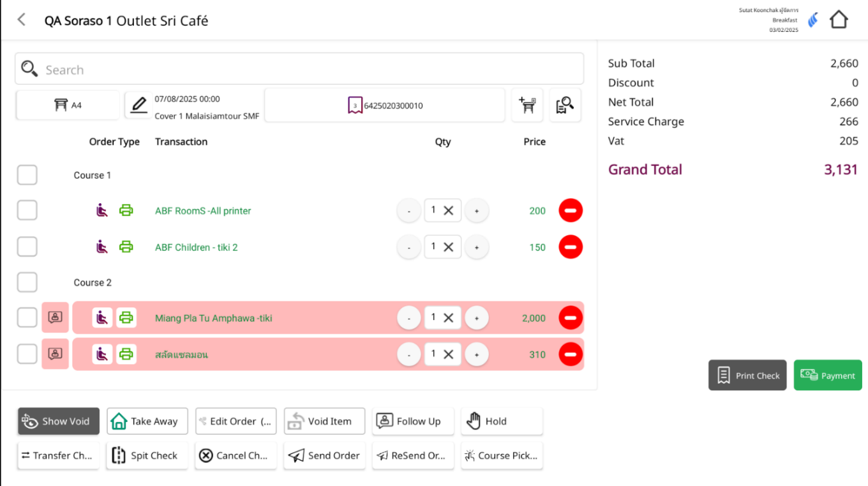Select the ABF Children - tiki 2 checkbox
The image size is (868, 486).
pyautogui.click(x=27, y=247)
